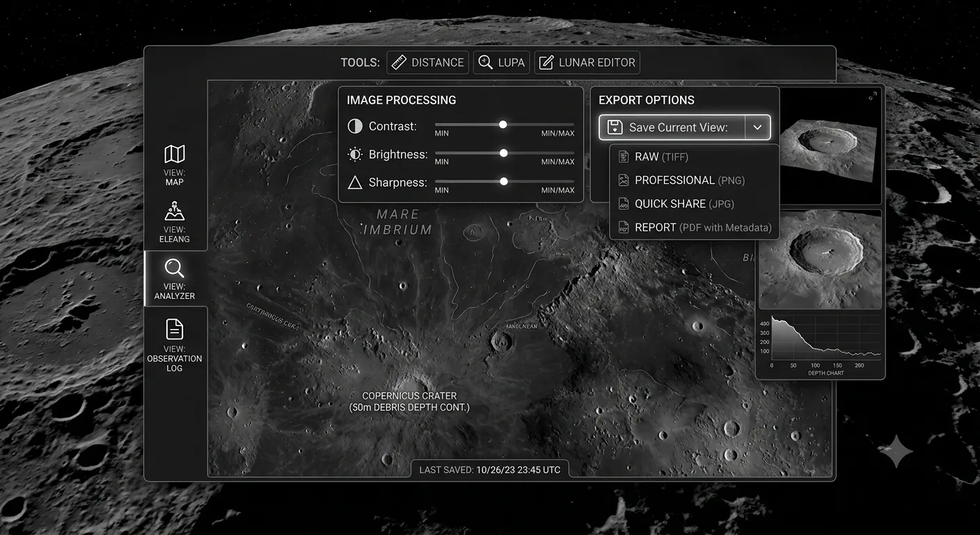Viewport: 980px width, 535px height.
Task: Click Save Current View button
Action: point(672,127)
